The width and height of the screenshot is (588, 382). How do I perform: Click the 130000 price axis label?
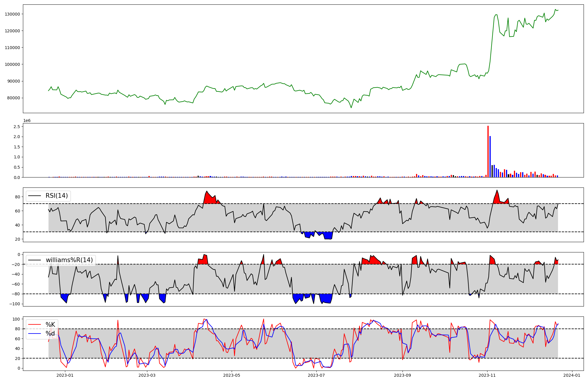click(x=12, y=14)
